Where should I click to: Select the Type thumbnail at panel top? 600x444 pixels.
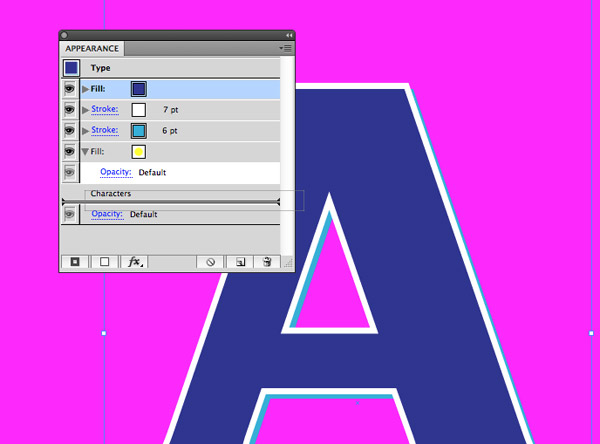click(x=72, y=68)
